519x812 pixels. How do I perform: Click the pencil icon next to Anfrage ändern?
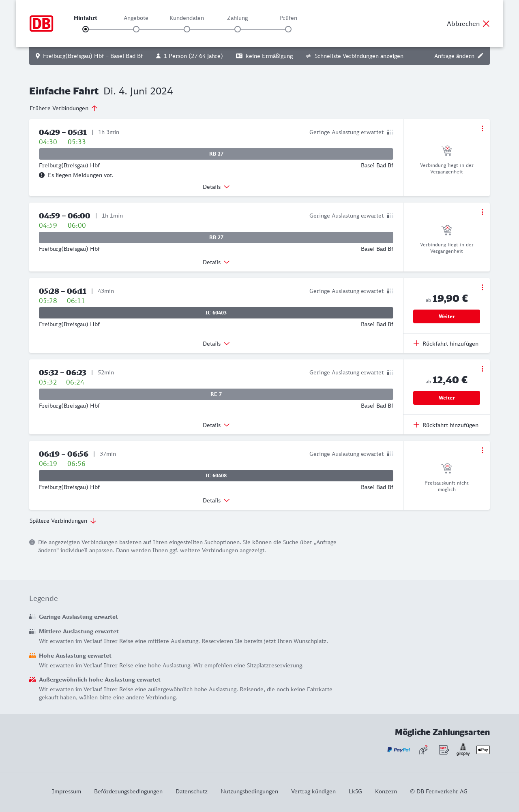pyautogui.click(x=480, y=56)
